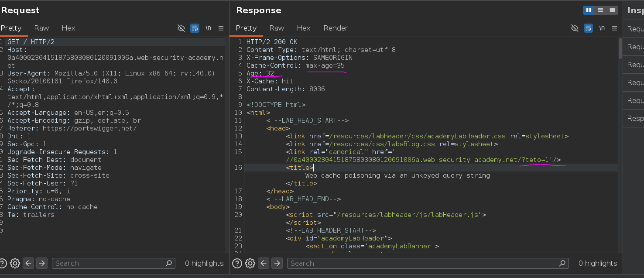Viewport: 644px width, 278px height.
Task: Select the top-bottom split layout icon
Action: click(601, 10)
